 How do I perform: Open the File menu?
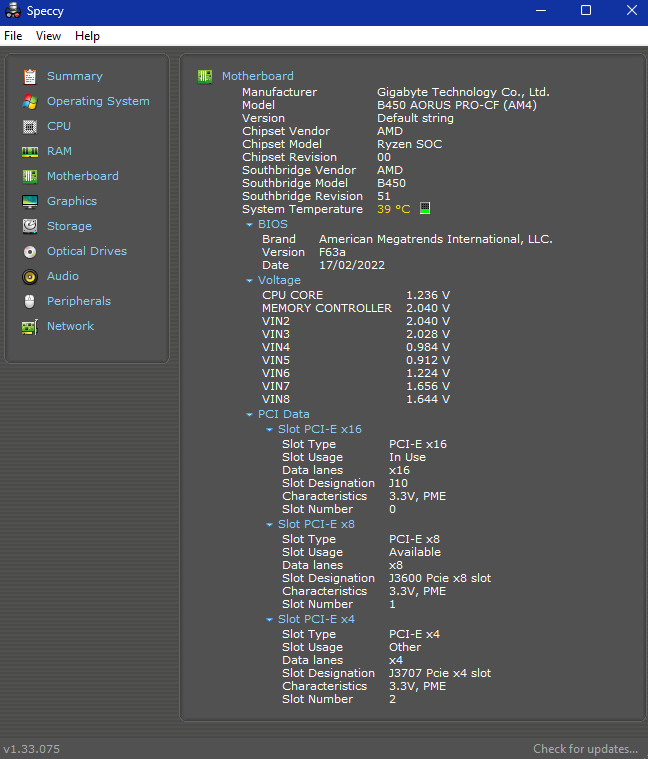click(x=13, y=36)
